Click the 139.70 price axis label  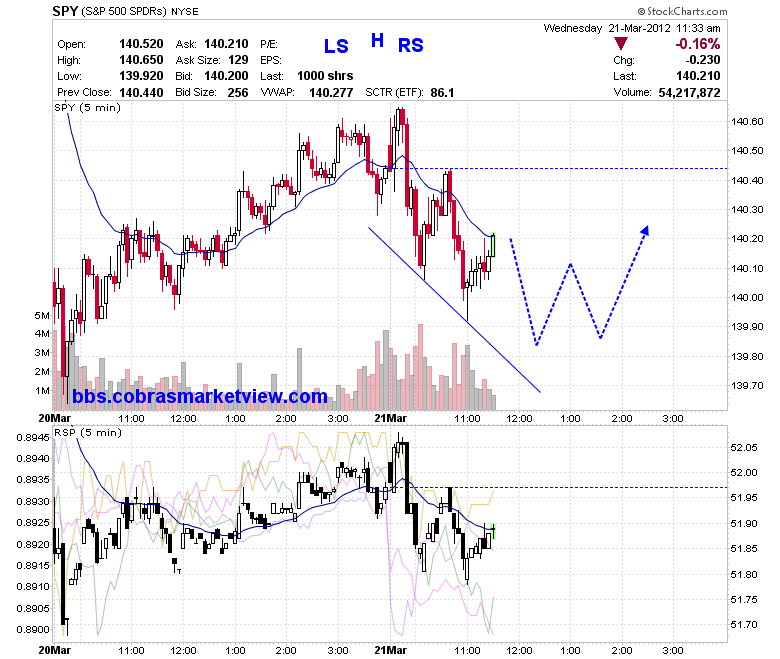pyautogui.click(x=747, y=385)
